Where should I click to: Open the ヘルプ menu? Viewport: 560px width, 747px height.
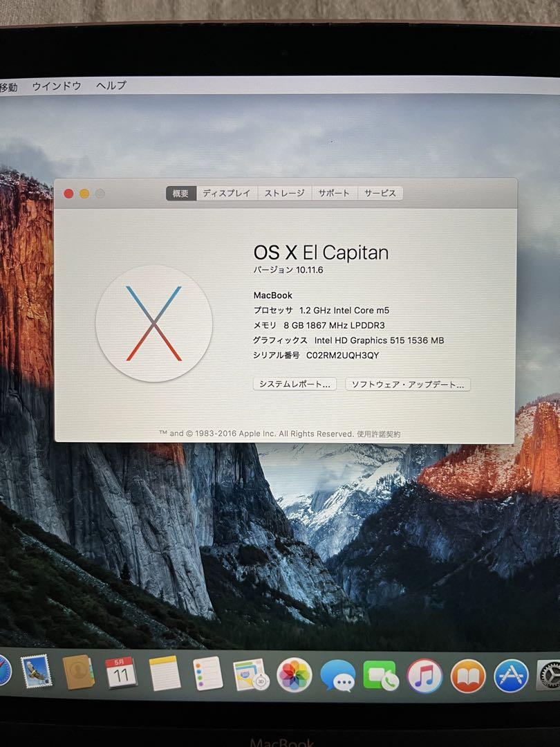pos(111,86)
